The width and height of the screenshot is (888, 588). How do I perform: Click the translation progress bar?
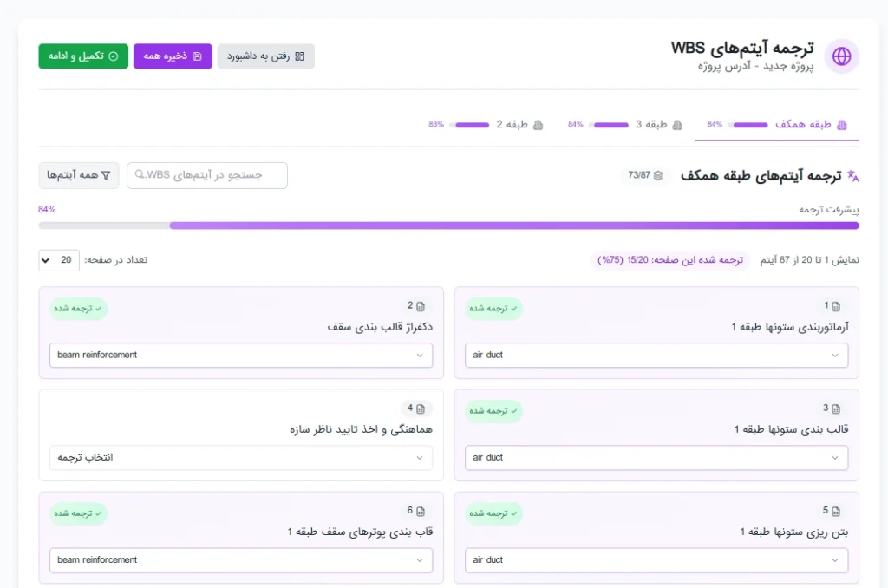pos(448,225)
